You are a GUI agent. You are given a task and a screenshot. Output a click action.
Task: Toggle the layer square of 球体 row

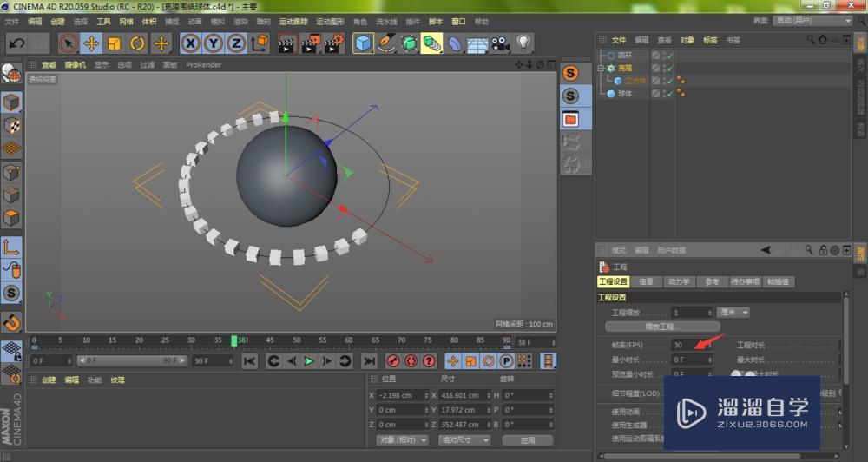[x=655, y=94]
